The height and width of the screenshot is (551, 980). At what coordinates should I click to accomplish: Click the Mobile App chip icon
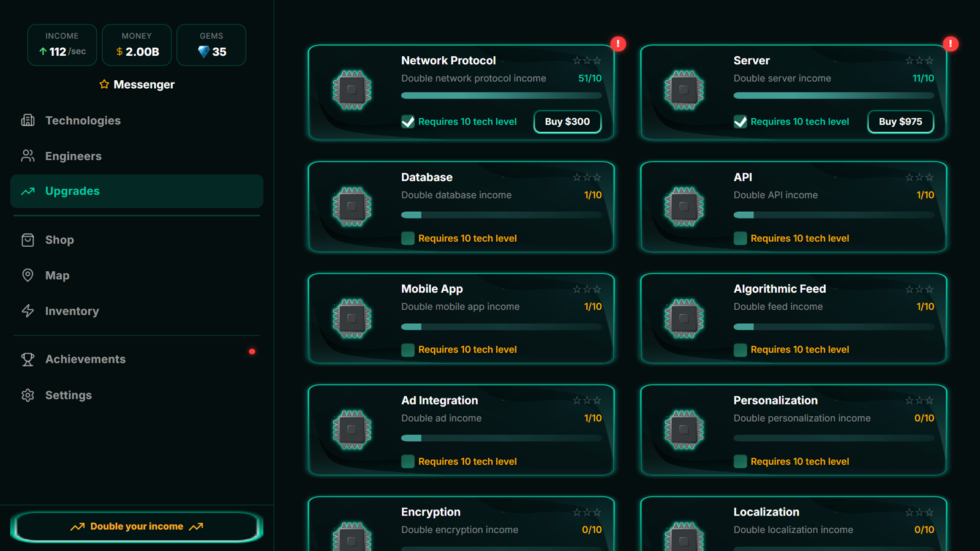pos(352,318)
